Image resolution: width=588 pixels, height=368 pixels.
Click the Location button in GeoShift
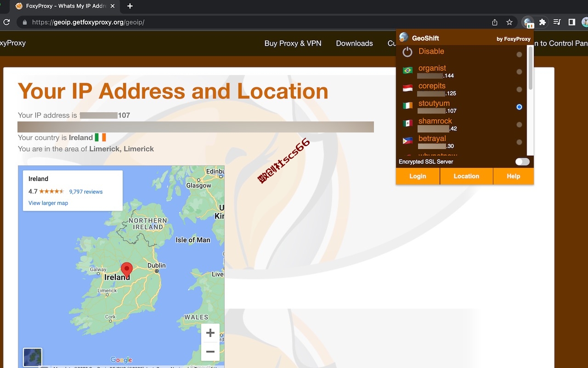point(466,176)
